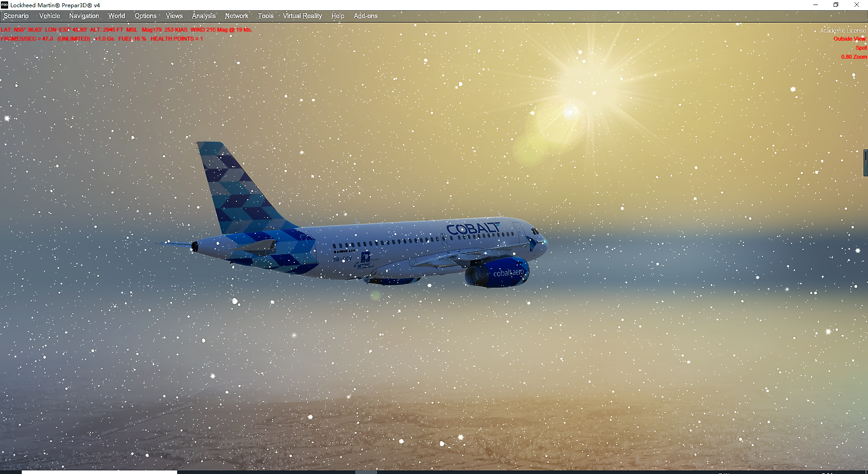Close the Prepar3D window
The image size is (868, 474).
pos(857,5)
